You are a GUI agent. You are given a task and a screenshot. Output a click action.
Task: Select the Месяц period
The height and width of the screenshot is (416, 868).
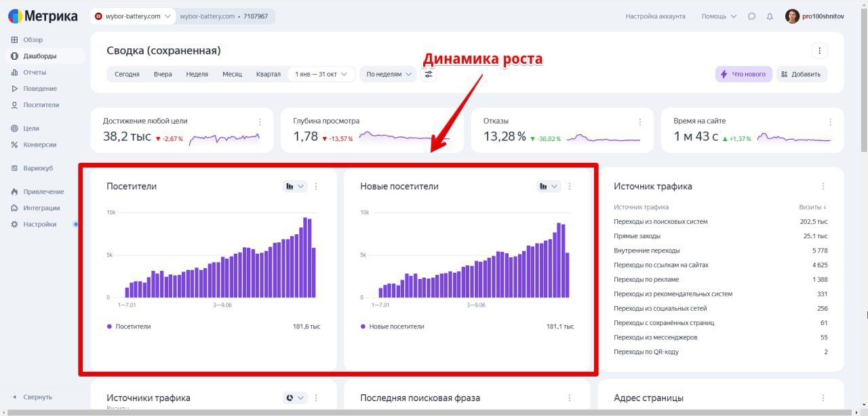(x=232, y=74)
